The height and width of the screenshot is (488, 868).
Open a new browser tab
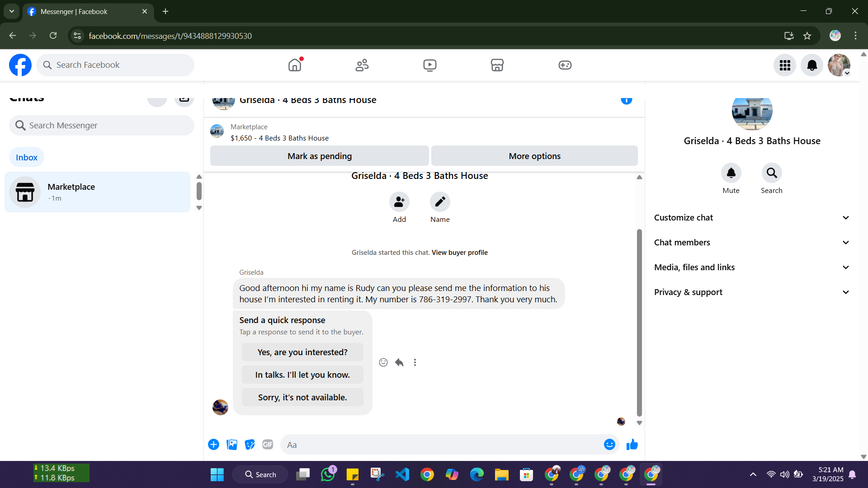165,11
